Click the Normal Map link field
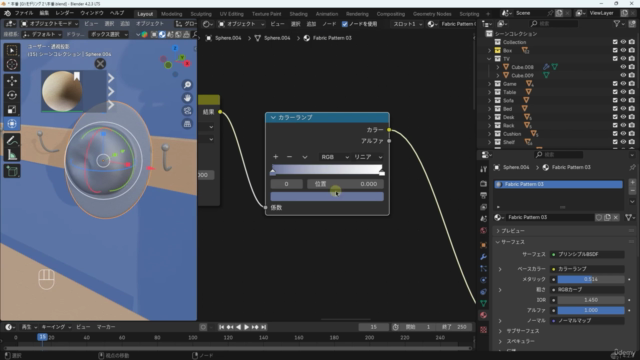The width and height of the screenshot is (640, 360). point(587,321)
